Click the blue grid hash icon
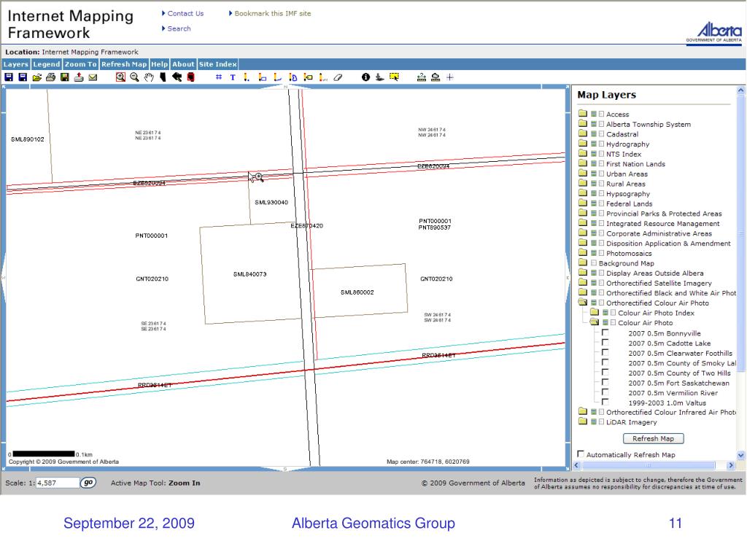The width and height of the screenshot is (747, 560). pyautogui.click(x=219, y=77)
